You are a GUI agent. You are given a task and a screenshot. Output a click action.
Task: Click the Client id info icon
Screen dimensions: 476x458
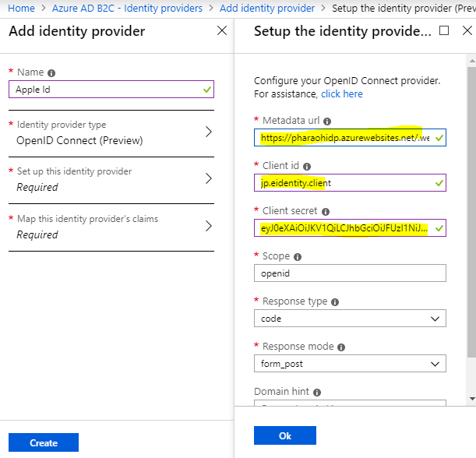307,167
